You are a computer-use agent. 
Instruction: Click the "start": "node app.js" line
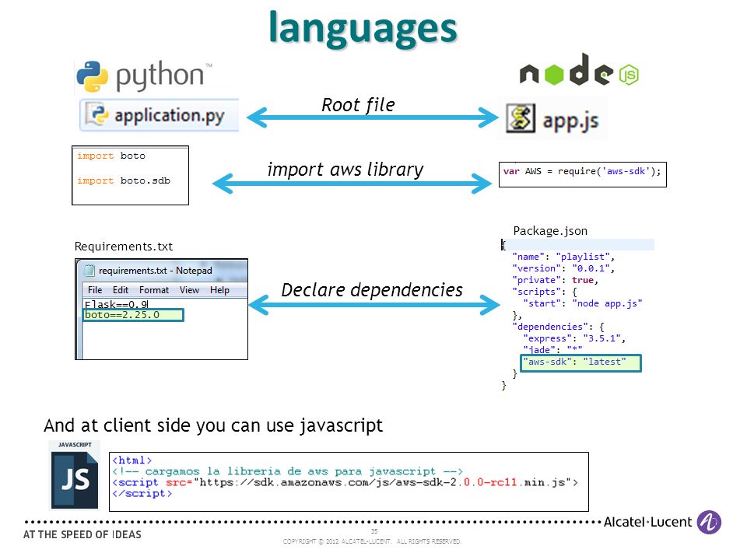(582, 303)
